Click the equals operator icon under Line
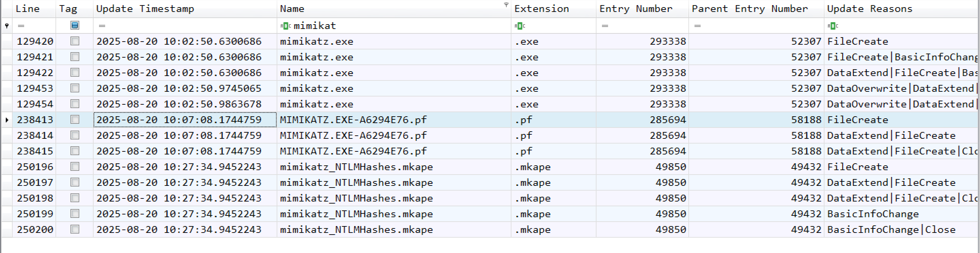 click(x=21, y=26)
